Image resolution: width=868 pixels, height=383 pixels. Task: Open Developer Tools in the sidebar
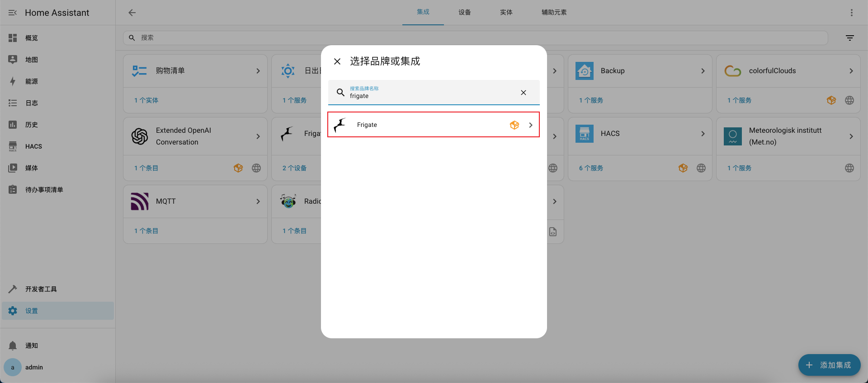pos(41,289)
